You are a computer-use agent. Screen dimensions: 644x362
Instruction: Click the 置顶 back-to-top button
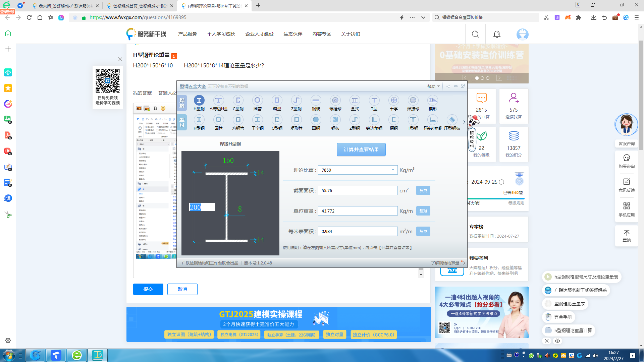click(627, 236)
